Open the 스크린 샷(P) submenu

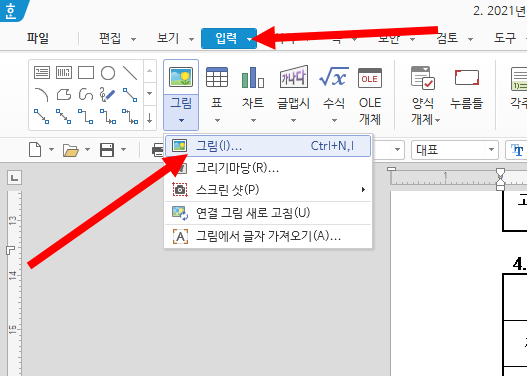coord(268,190)
